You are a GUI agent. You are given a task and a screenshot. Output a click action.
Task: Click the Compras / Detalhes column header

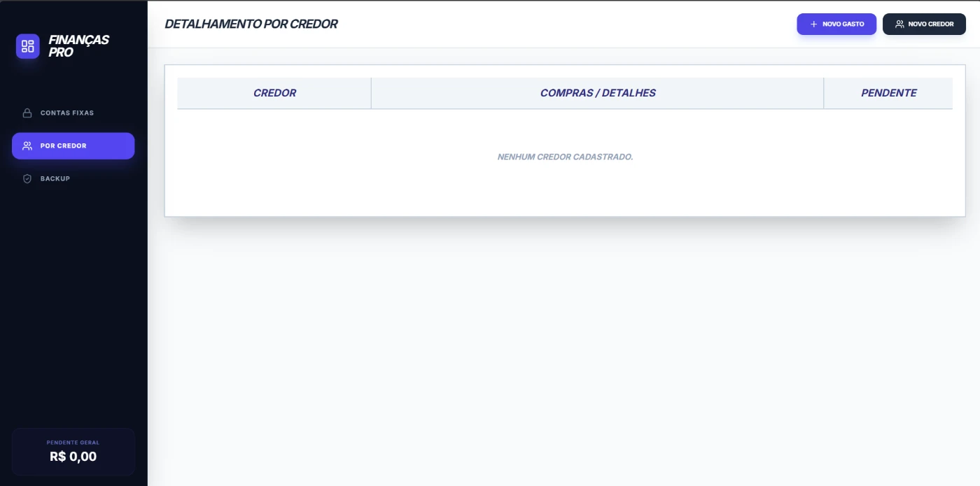tap(597, 93)
